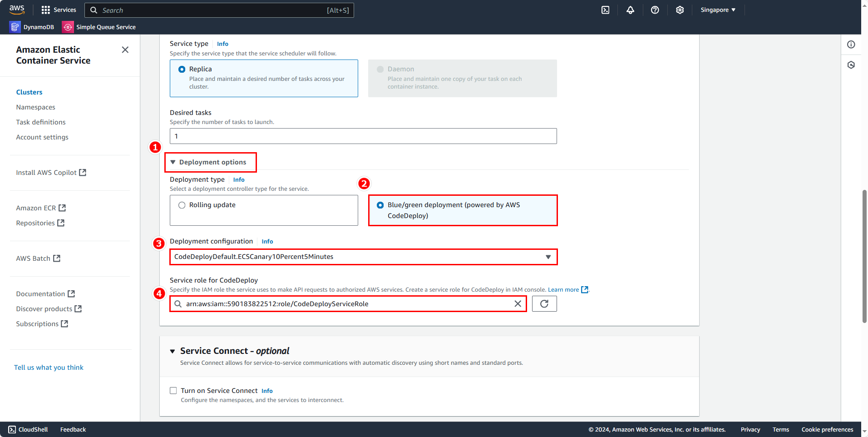Clear the CodeDeploy service role field
This screenshot has height=437, width=868.
(x=518, y=304)
